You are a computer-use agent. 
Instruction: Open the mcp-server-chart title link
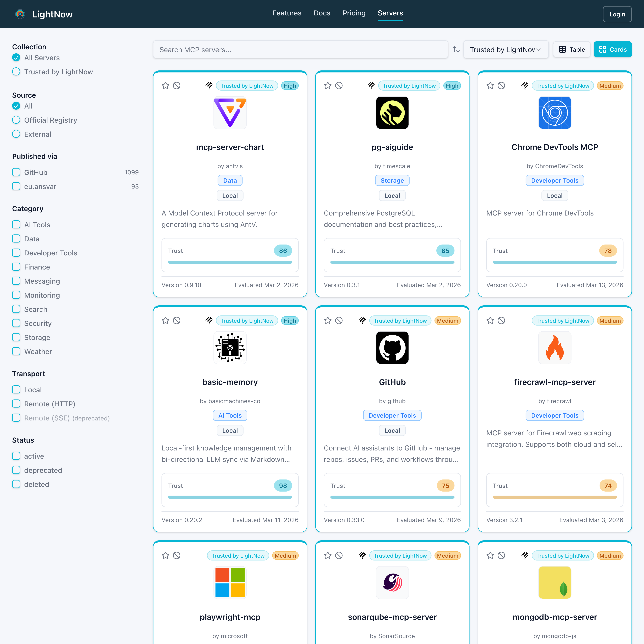[x=230, y=147]
